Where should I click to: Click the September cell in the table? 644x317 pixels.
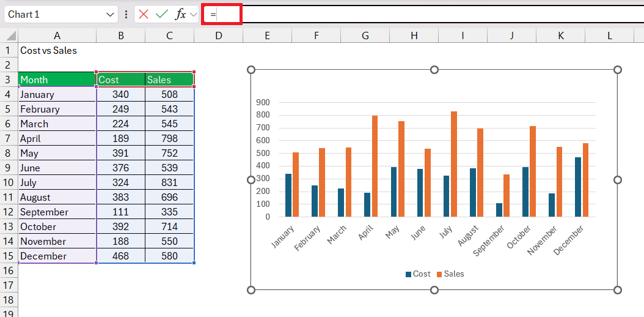tap(57, 212)
